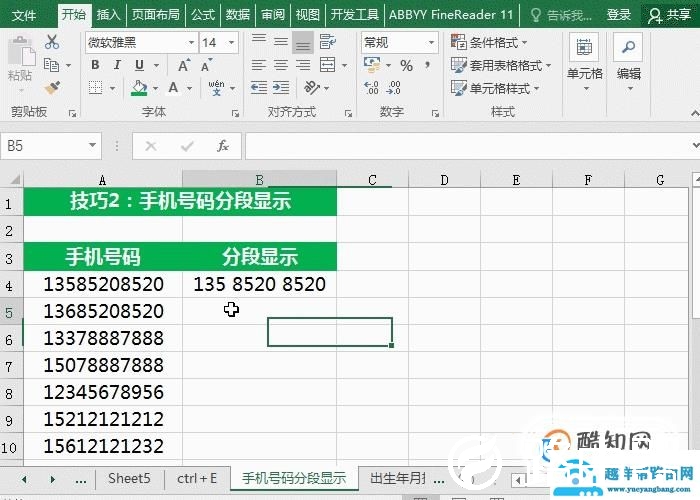Click Merge and Center icon

coord(328,65)
